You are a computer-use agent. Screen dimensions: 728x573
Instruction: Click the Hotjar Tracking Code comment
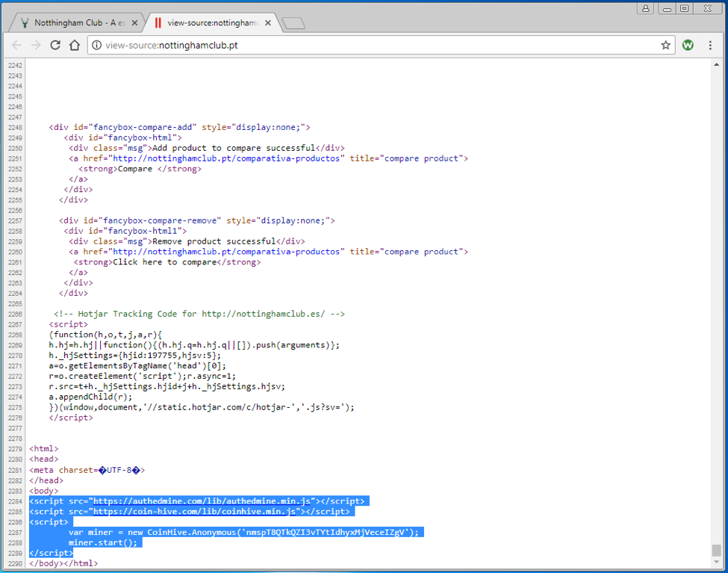tap(199, 314)
